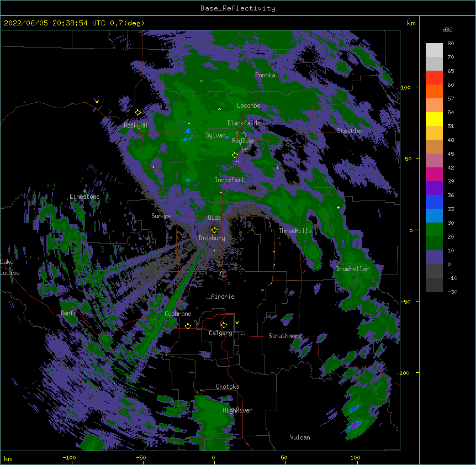The image size is (476, 465).
Task: Click the Okotoks city label
Action: (x=228, y=387)
